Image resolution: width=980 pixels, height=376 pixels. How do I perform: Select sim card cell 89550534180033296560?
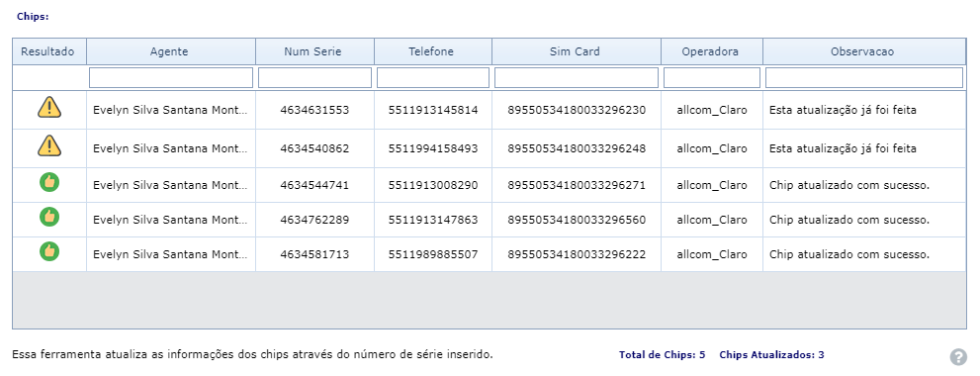[x=577, y=221]
